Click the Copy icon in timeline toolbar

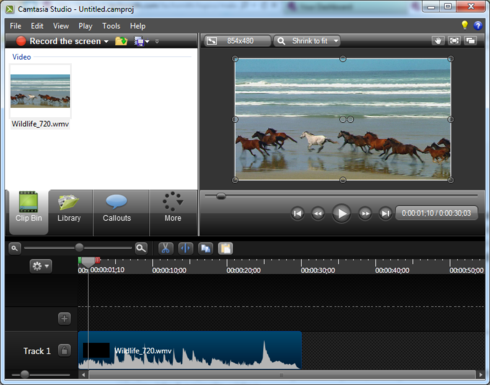coord(206,248)
